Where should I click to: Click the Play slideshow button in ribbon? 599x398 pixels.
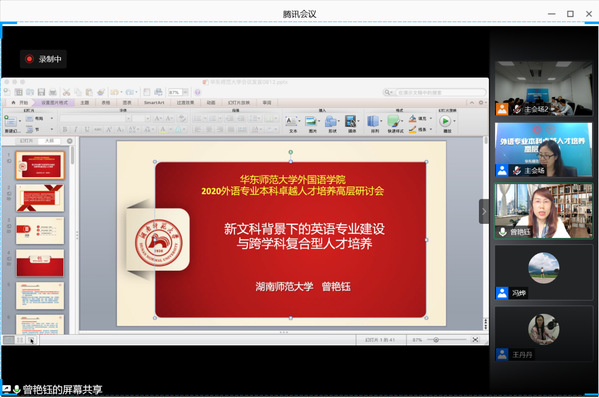445,121
